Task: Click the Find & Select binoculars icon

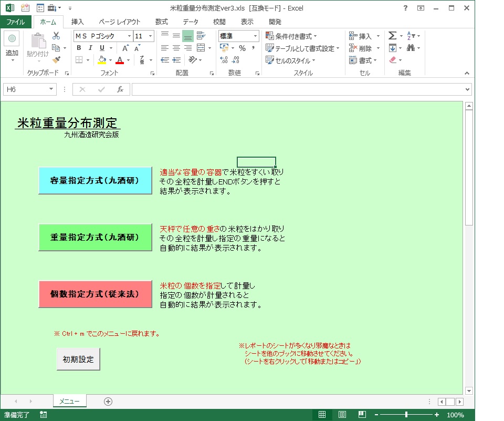Action: point(411,48)
